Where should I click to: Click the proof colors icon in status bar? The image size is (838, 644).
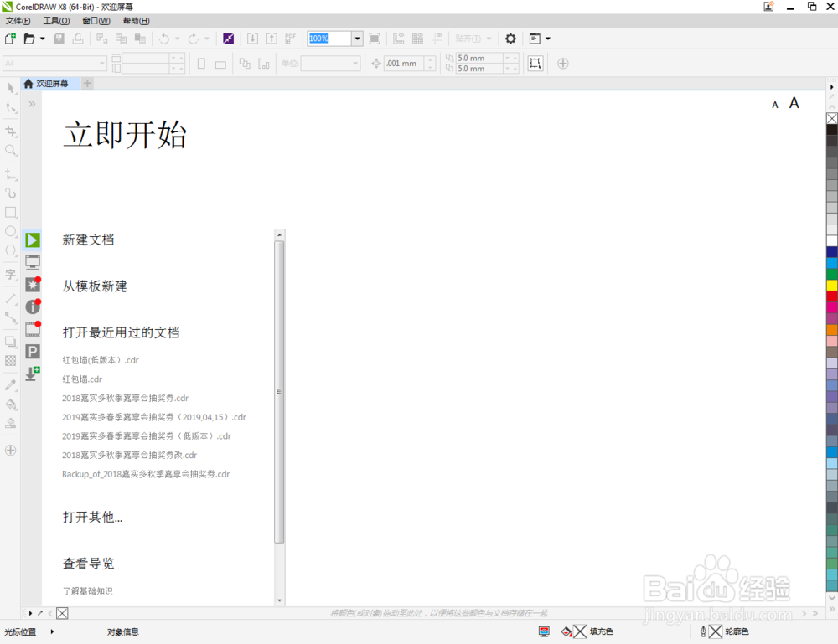544,631
